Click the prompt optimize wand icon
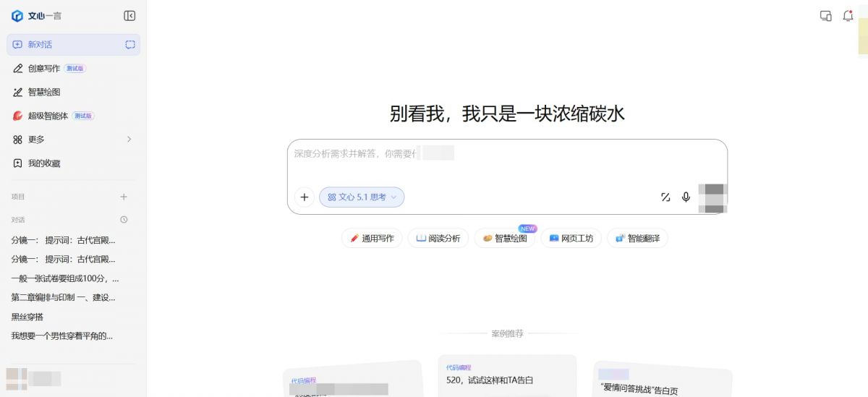This screenshot has width=868, height=397. (x=665, y=197)
